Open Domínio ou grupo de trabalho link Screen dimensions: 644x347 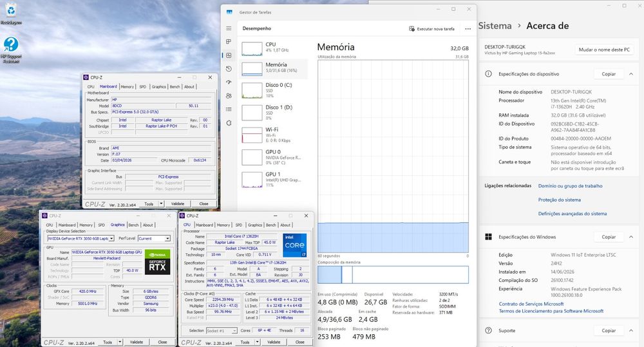[x=570, y=186]
